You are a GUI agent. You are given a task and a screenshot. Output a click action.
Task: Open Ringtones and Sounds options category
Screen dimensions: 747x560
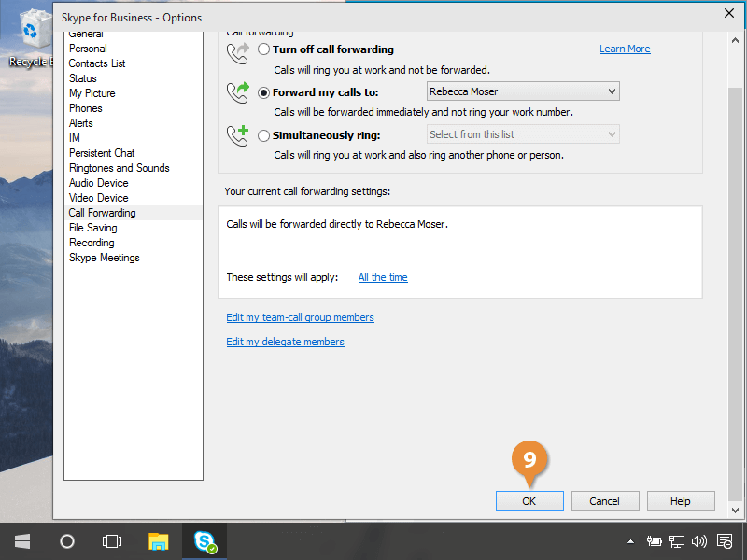119,168
